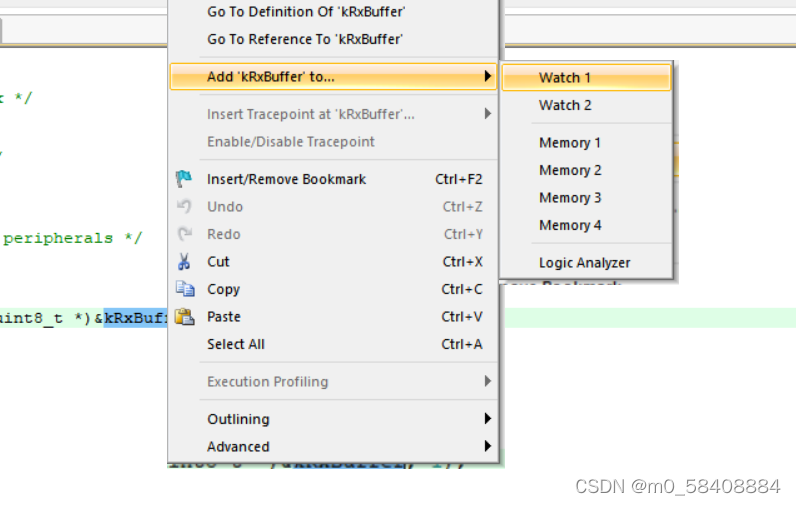
Task: Choose Memory 2 from the submenu
Action: (586, 170)
